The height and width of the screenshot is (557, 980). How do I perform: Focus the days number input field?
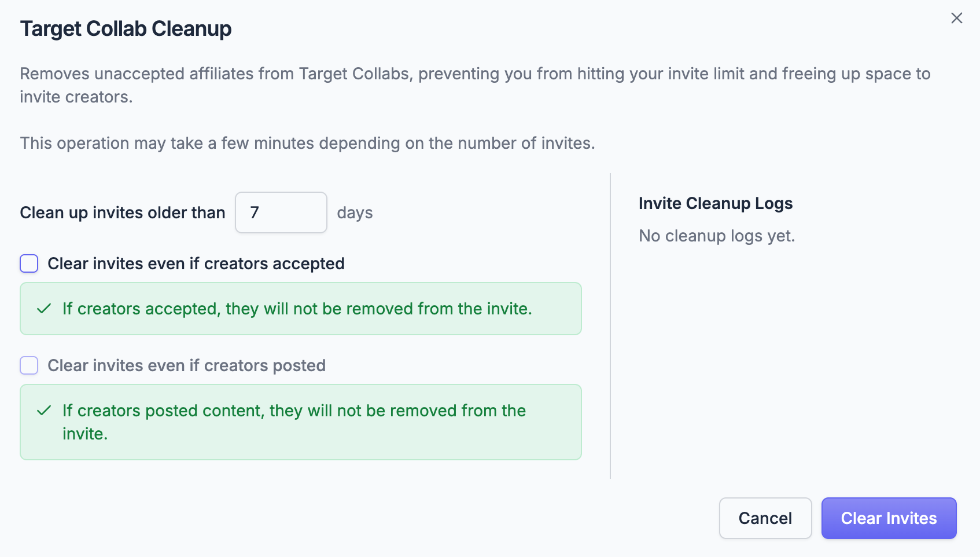pos(281,212)
